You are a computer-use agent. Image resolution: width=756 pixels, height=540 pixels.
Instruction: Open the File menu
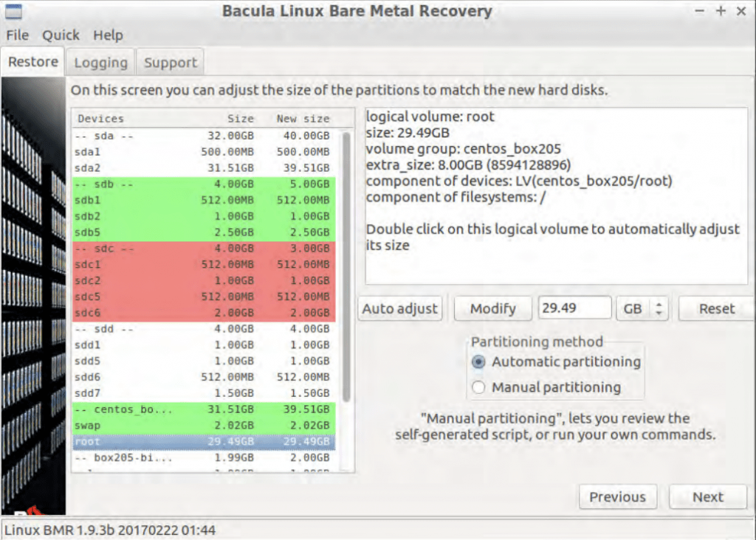coord(17,35)
